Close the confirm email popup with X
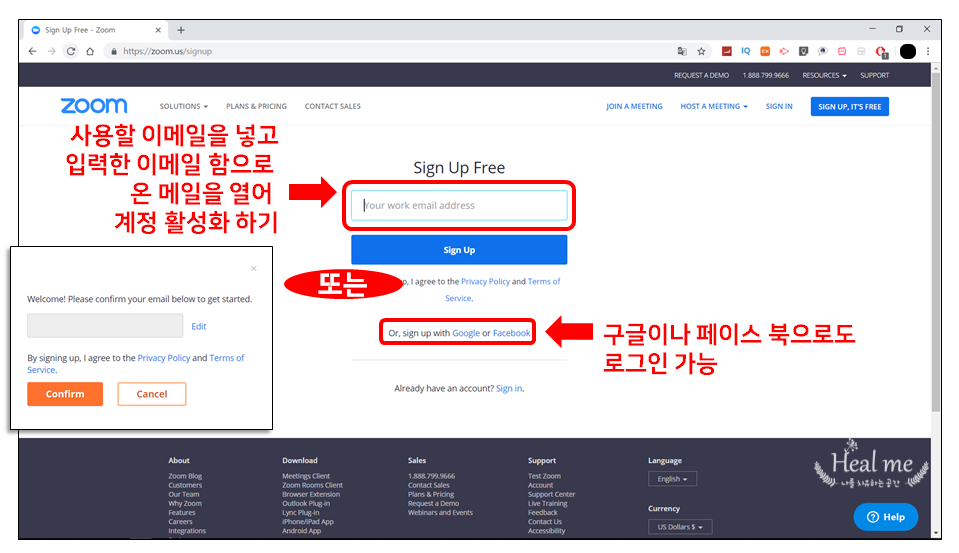This screenshot has height=553, width=959. pyautogui.click(x=254, y=269)
